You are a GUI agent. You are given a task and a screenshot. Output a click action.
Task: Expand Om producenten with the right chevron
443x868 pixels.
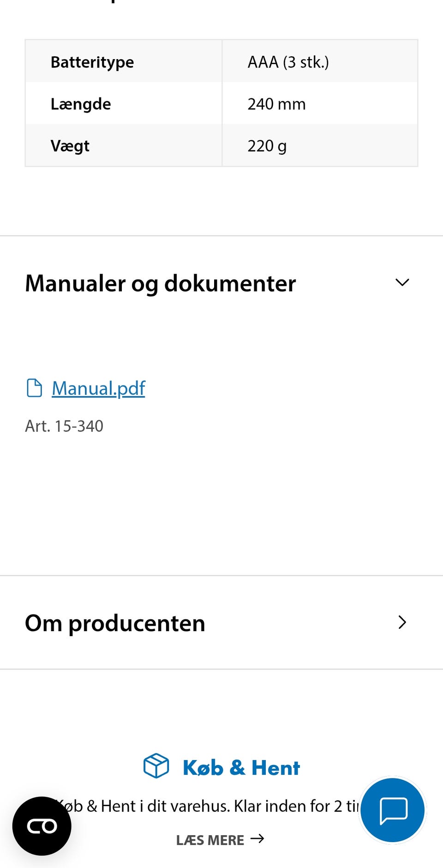(x=402, y=622)
